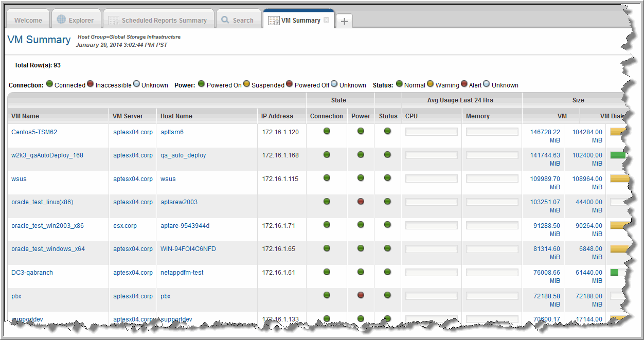Switch to the Welcome tab

28,21
